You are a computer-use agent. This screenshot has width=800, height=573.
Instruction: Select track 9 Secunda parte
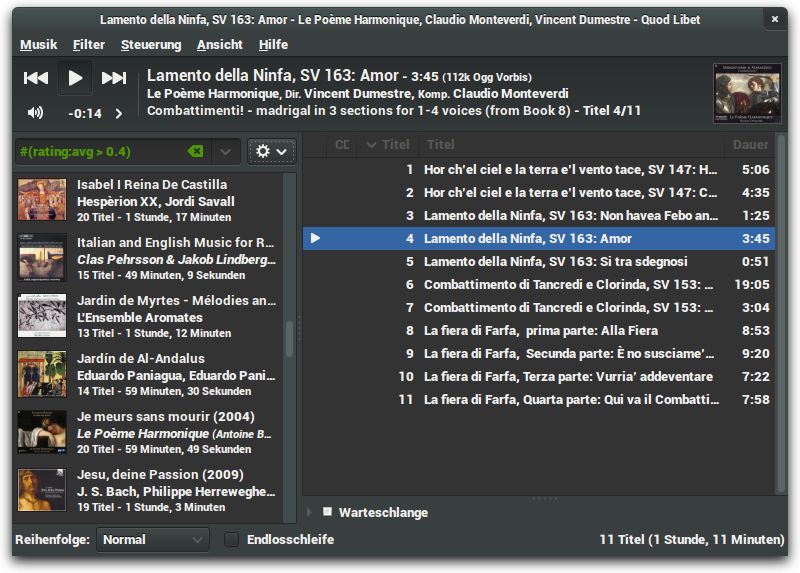[x=539, y=353]
